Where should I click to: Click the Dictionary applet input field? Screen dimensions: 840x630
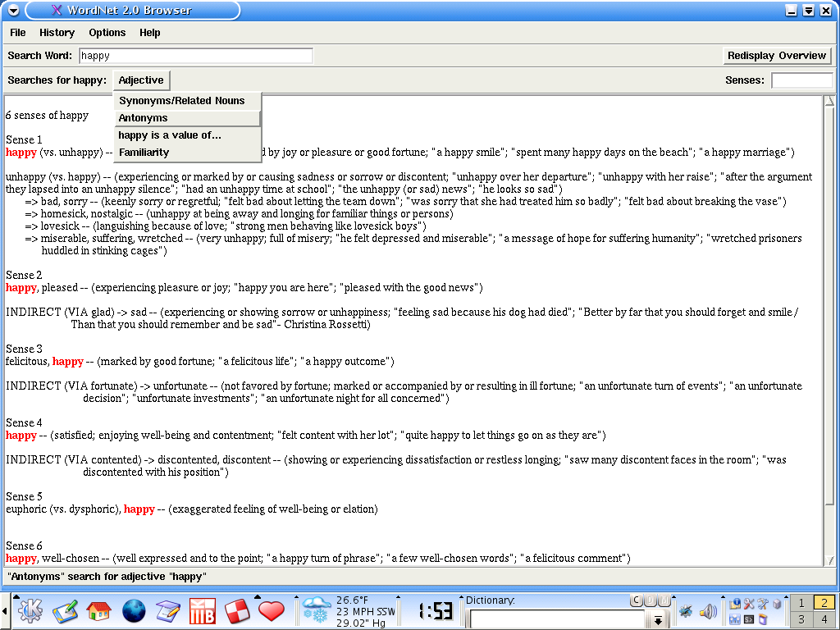coord(557,620)
